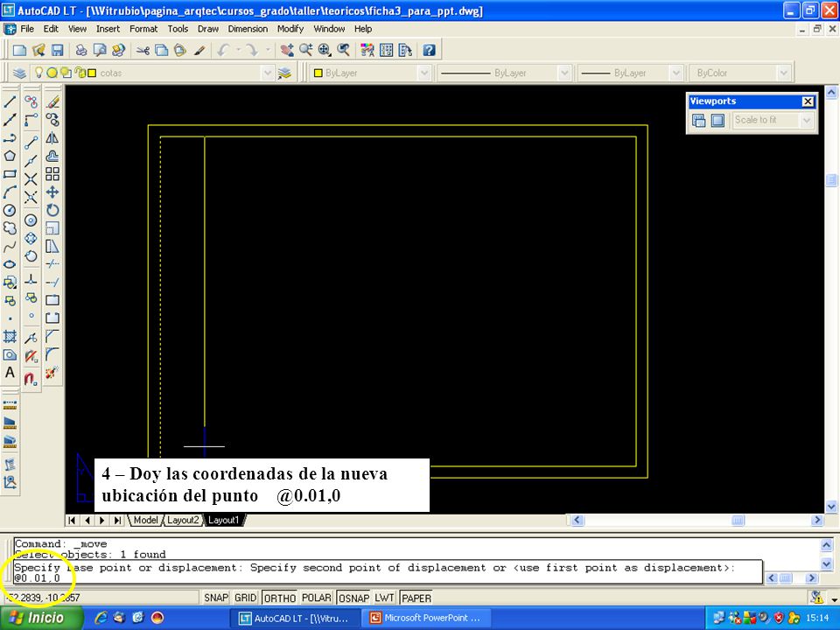Open the Object Snap Settings magnet icon
Screen dimensions: 840x630
click(x=31, y=378)
